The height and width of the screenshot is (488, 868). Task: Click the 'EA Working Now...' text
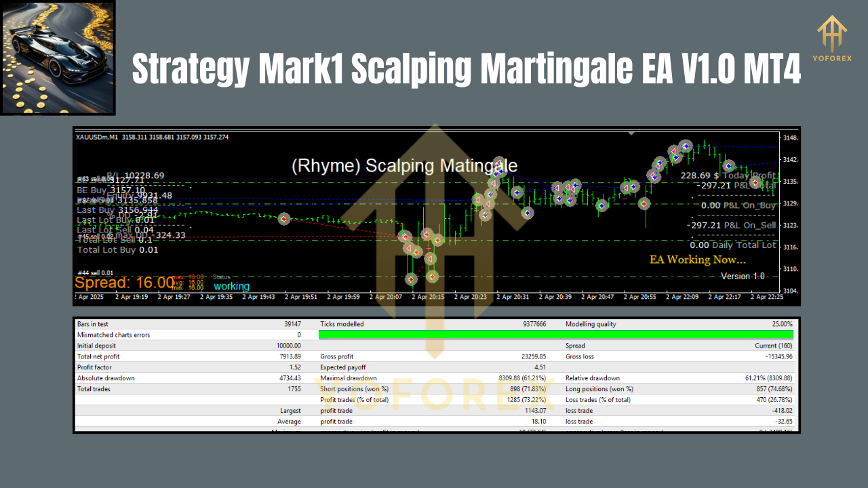(697, 260)
